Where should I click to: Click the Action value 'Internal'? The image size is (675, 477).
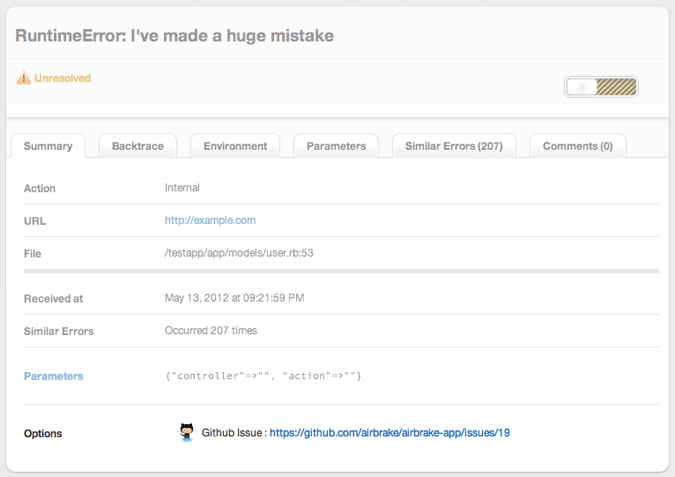tap(182, 188)
